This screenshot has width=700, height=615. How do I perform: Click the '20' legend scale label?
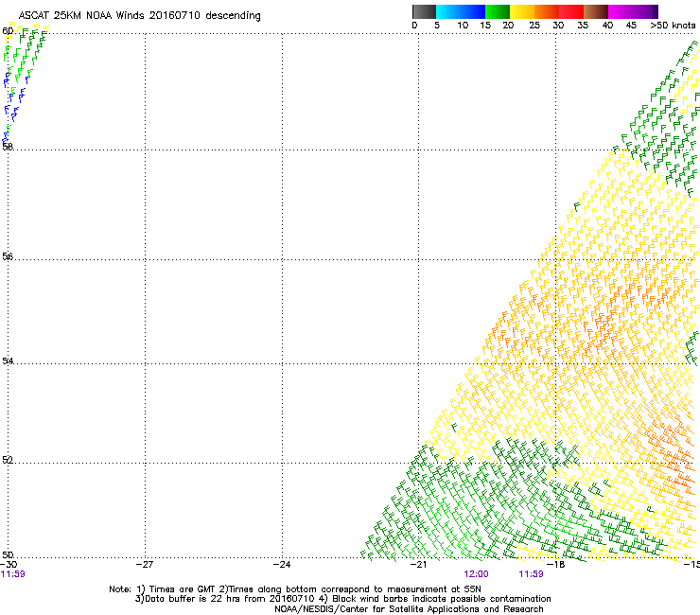pos(508,26)
